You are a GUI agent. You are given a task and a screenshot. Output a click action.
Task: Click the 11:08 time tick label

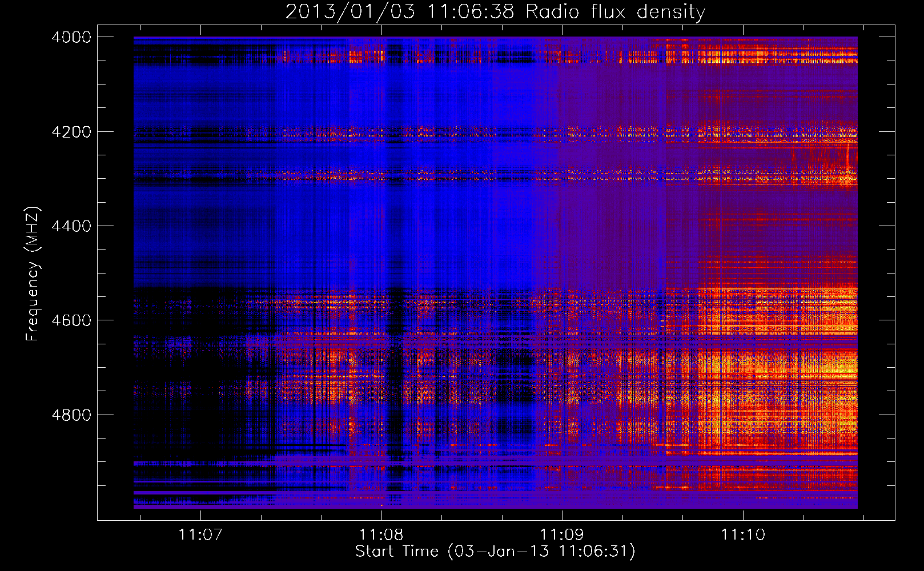coord(381,534)
